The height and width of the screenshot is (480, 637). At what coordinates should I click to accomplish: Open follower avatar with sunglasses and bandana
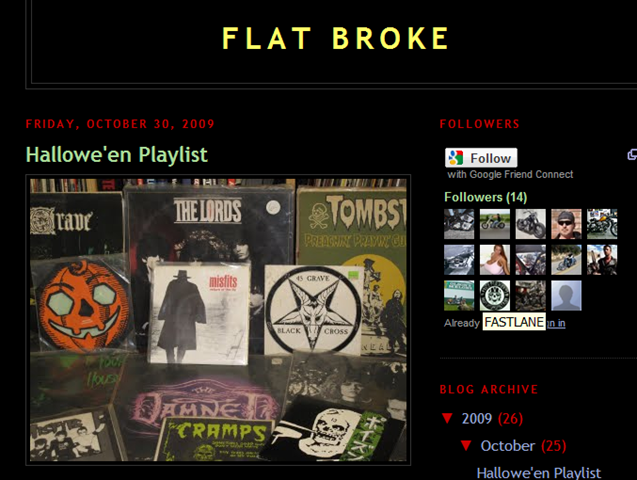pos(566,224)
